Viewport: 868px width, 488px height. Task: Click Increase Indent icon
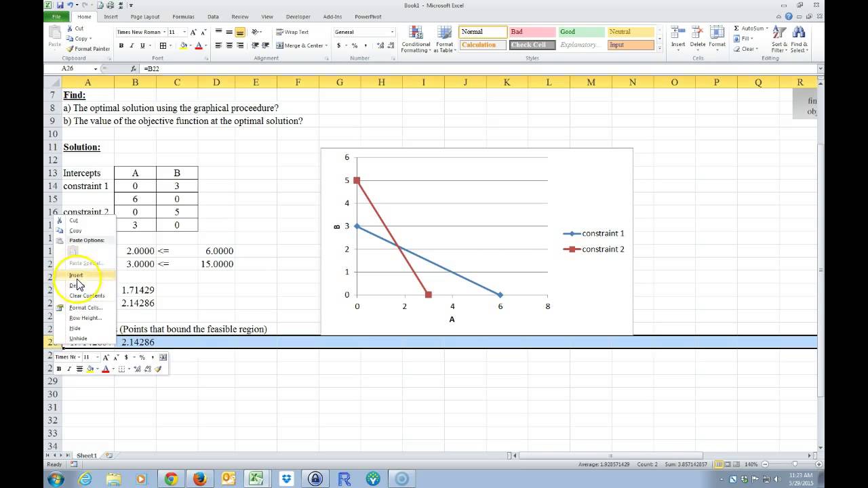[x=265, y=45]
